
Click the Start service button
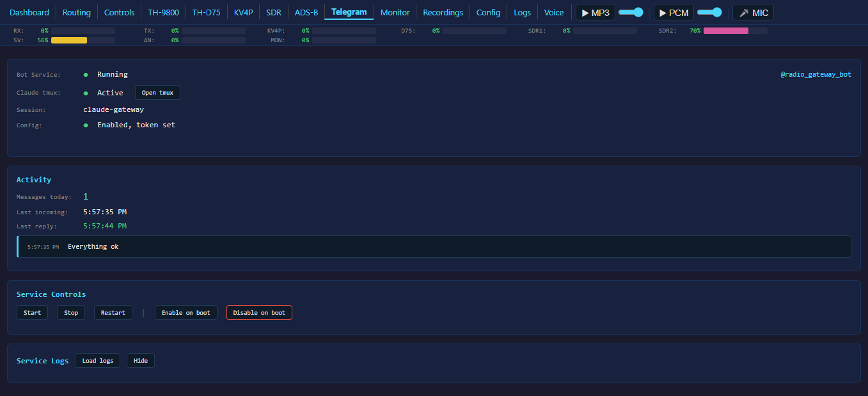(x=32, y=313)
